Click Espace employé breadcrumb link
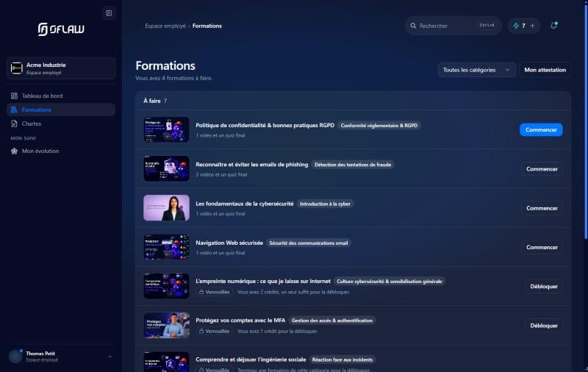This screenshot has height=372, width=588. click(x=165, y=26)
